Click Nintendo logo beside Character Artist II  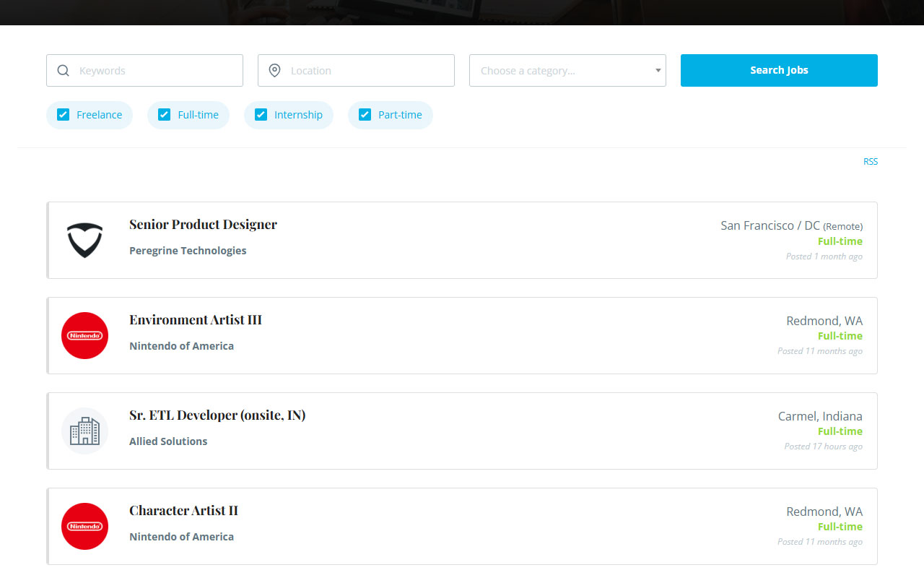pyautogui.click(x=84, y=526)
